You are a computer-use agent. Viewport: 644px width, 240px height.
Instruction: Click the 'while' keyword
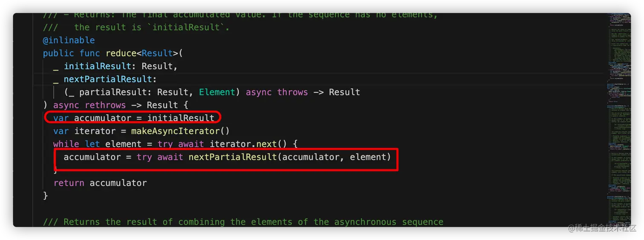click(66, 144)
